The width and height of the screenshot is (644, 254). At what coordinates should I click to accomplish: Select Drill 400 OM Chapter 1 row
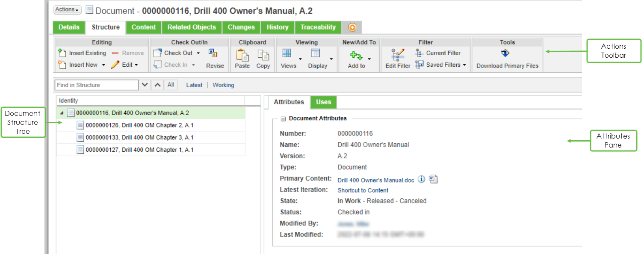pos(151,150)
